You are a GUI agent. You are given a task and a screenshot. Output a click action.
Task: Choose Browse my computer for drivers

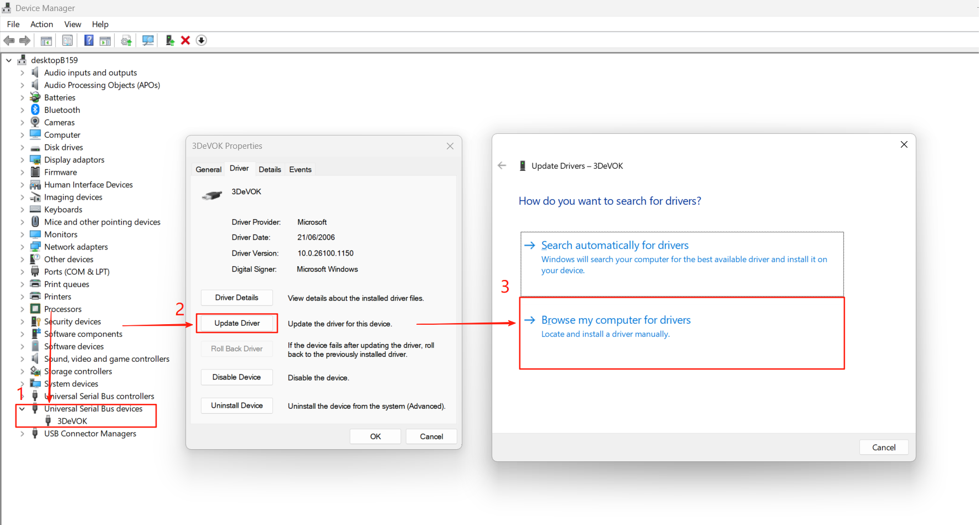tap(682, 333)
